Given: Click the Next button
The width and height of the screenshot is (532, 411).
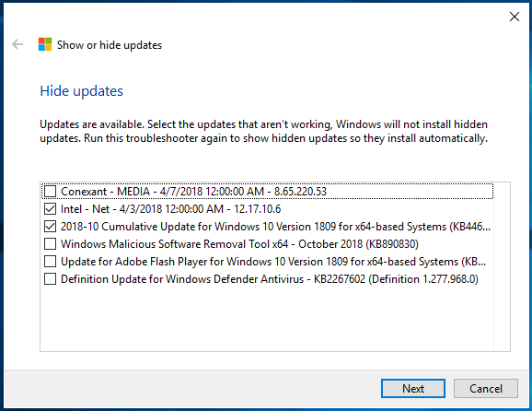Looking at the screenshot, I should tap(413, 388).
